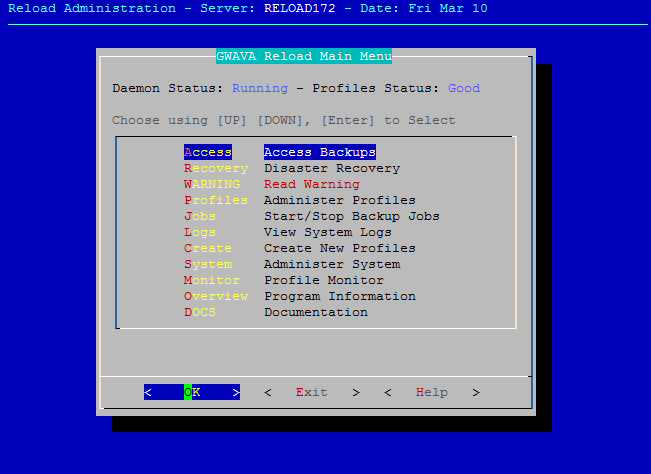The width and height of the screenshot is (651, 474).
Task: Open the Profile Monitor description
Action: (x=324, y=281)
